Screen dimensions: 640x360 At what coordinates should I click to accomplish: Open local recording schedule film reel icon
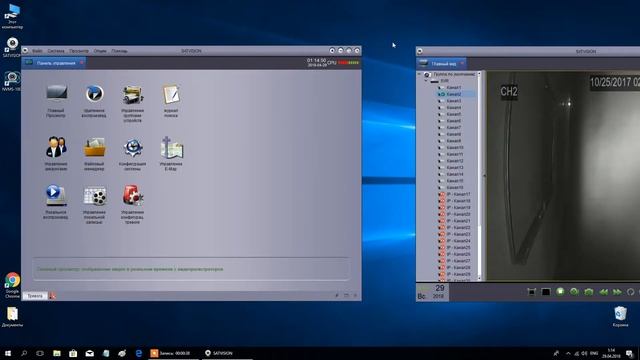pyautogui.click(x=94, y=196)
